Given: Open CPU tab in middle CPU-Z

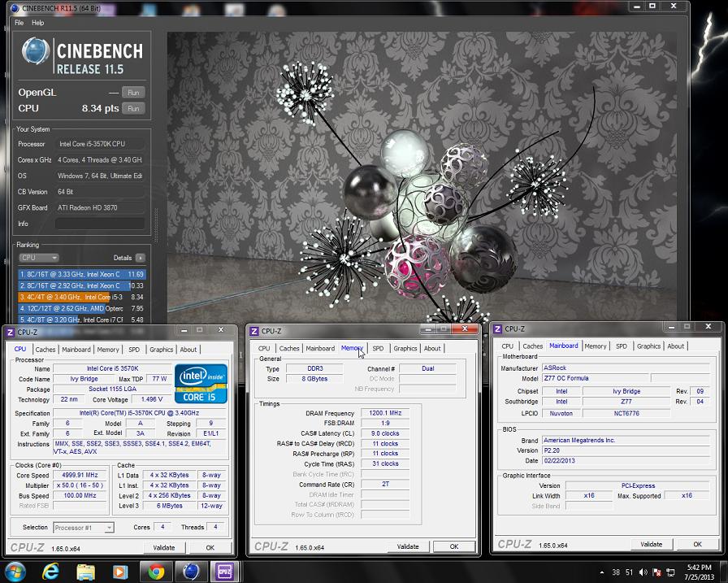Looking at the screenshot, I should tap(264, 348).
